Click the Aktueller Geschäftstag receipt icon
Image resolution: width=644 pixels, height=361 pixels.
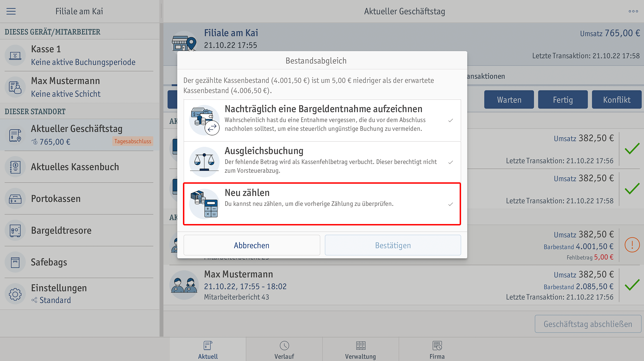[x=15, y=135]
